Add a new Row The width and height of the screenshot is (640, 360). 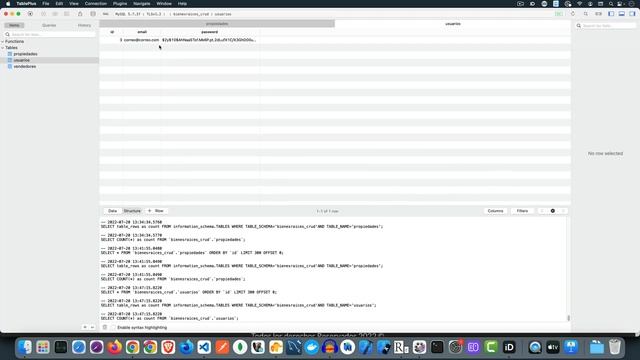click(156, 211)
